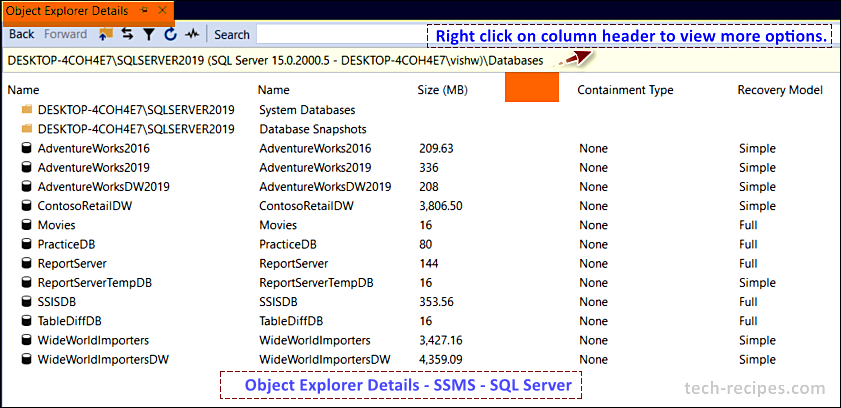Click the ContosoRetailDW database icon
Viewport: 841px width, 408px height.
(26, 206)
